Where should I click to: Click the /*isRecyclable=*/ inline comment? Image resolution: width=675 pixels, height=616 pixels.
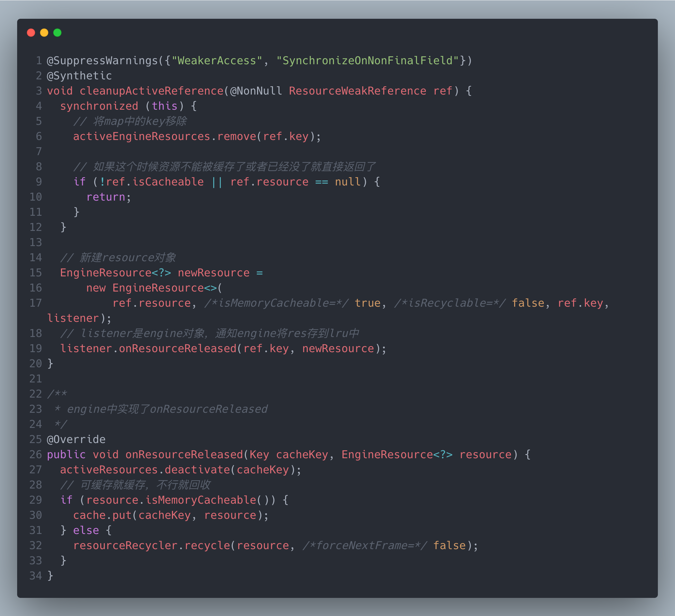pyautogui.click(x=450, y=303)
